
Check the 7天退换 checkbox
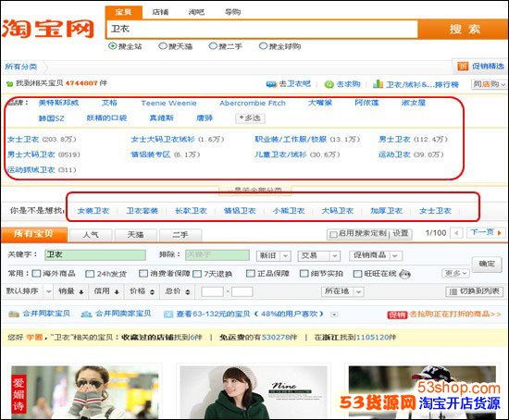[x=197, y=274]
